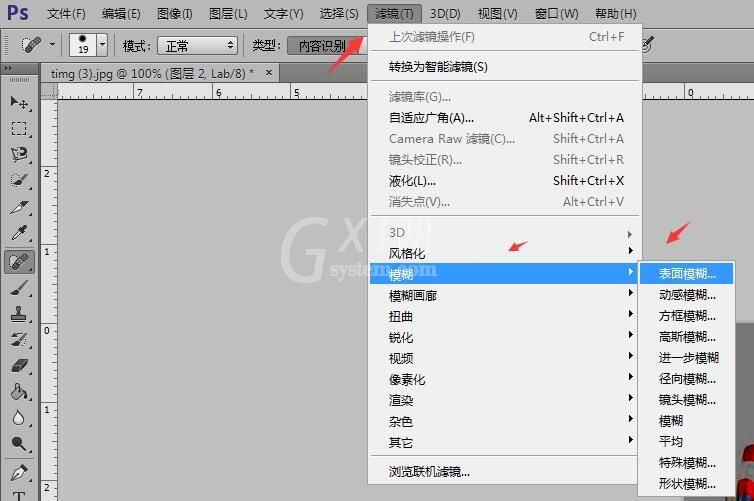The image size is (754, 501).
Task: Open the 文件(F) menu
Action: tap(66, 13)
